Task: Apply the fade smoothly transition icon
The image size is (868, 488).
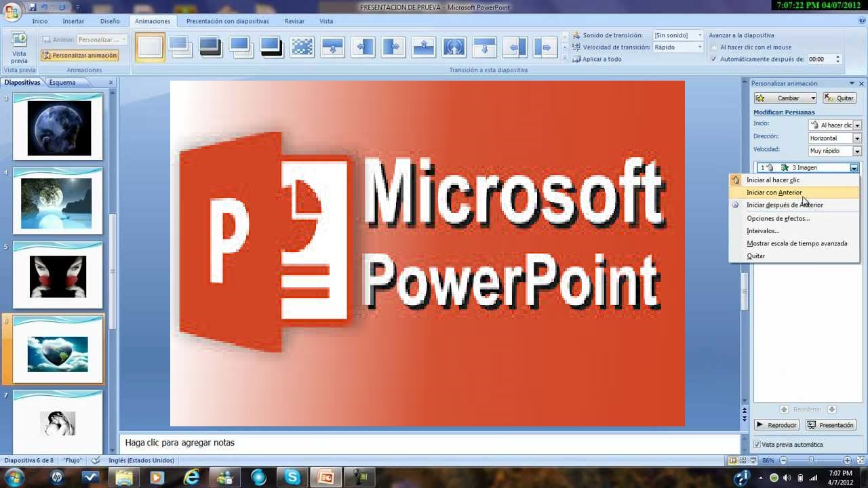Action: click(180, 47)
